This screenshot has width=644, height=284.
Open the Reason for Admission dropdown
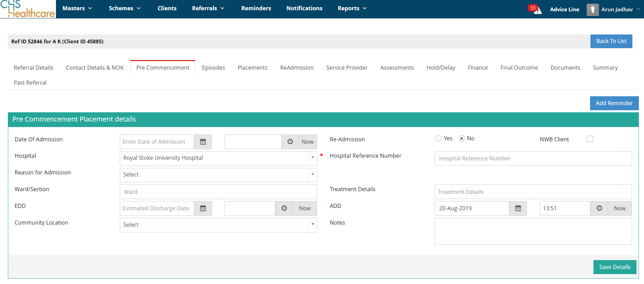218,175
